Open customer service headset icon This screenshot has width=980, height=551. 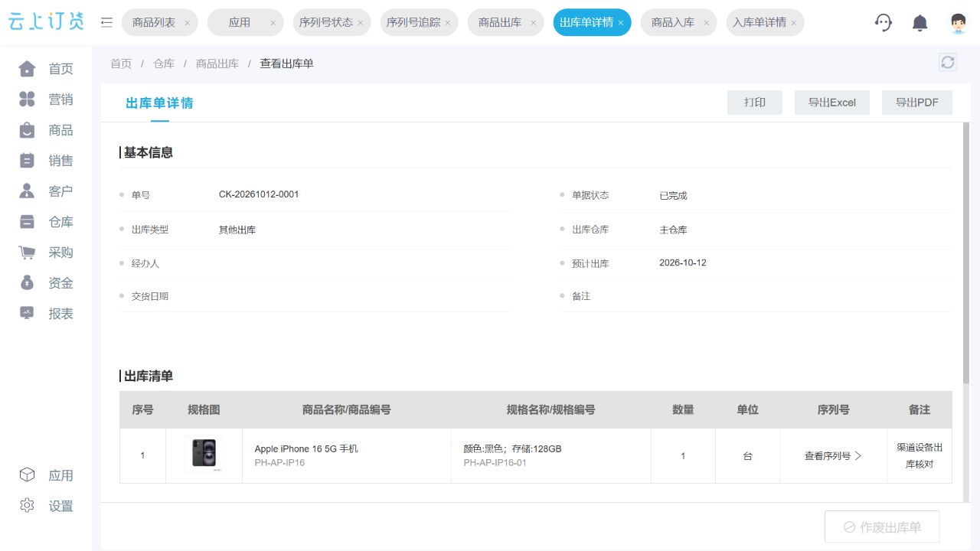[x=884, y=22]
